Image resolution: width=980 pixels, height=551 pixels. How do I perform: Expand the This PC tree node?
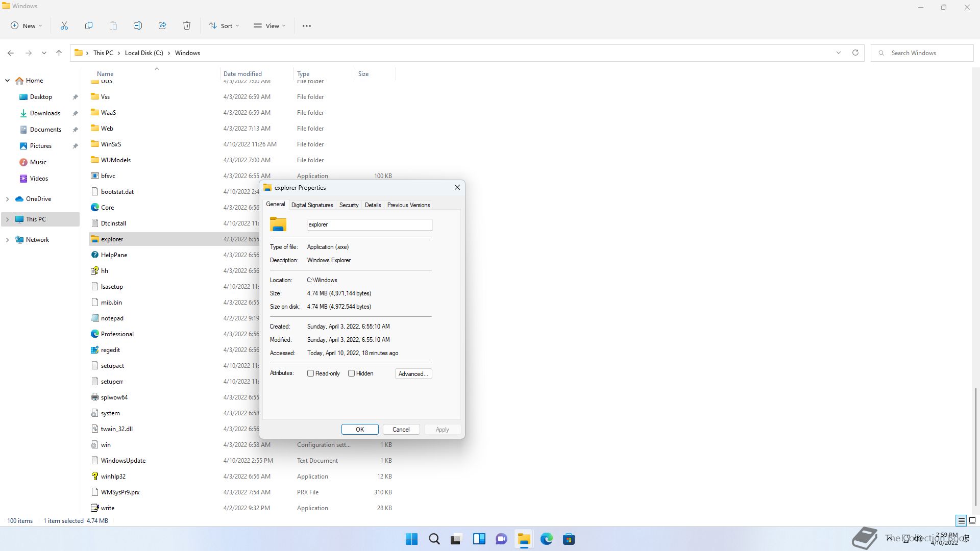8,219
